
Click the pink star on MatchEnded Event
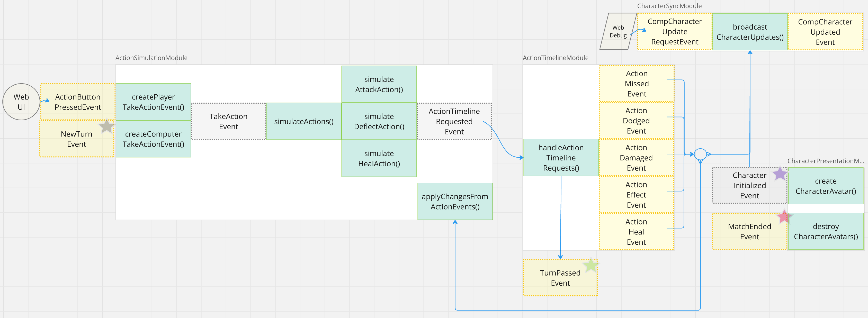(x=784, y=217)
